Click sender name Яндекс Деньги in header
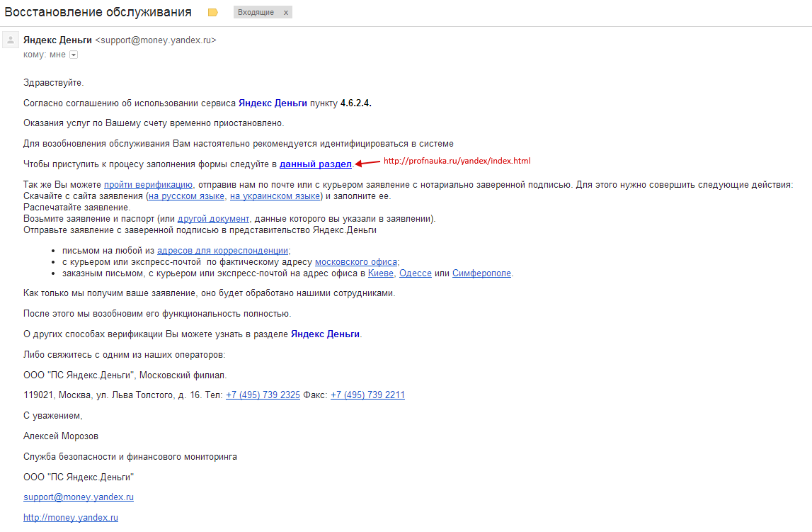The height and width of the screenshot is (532, 812). (x=58, y=40)
